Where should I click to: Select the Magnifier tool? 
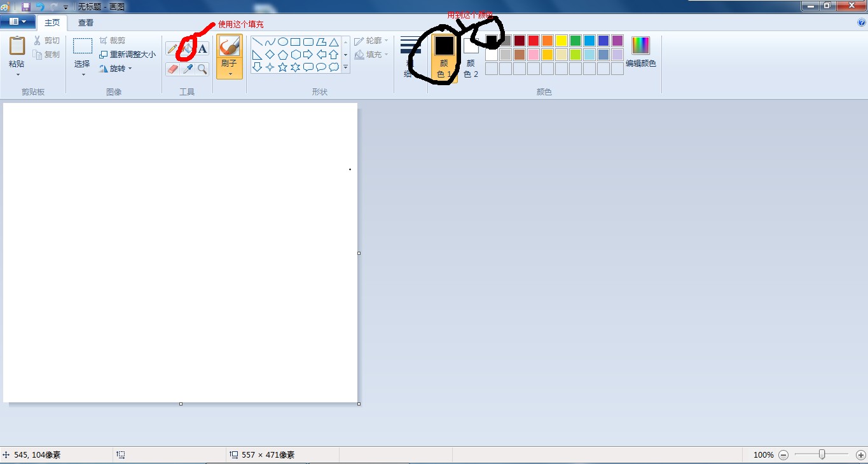202,69
